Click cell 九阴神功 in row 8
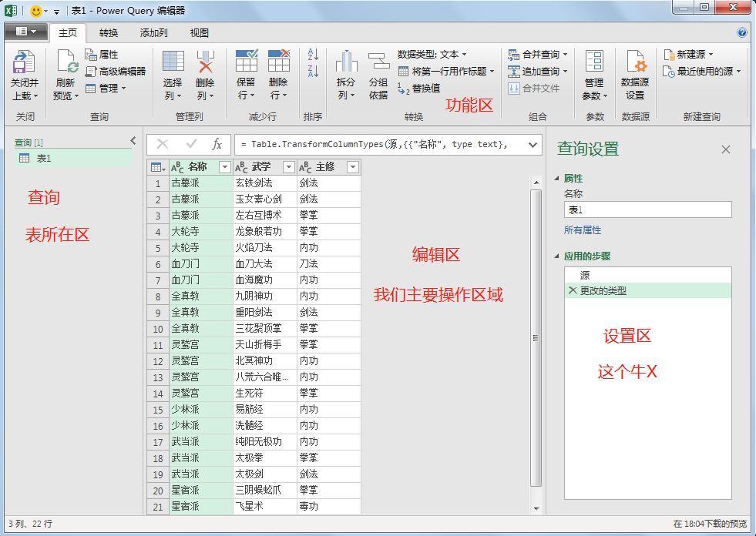 pos(264,296)
